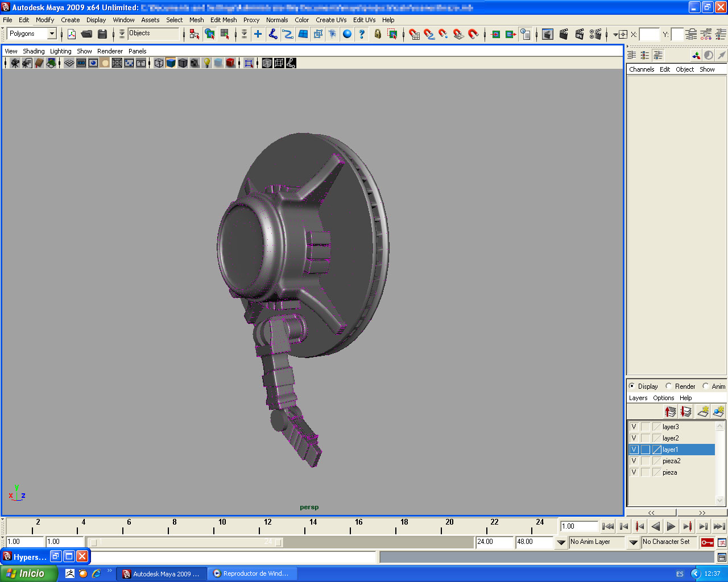Enable Snap to Grids magnet icon
The image size is (728, 582).
click(x=414, y=35)
